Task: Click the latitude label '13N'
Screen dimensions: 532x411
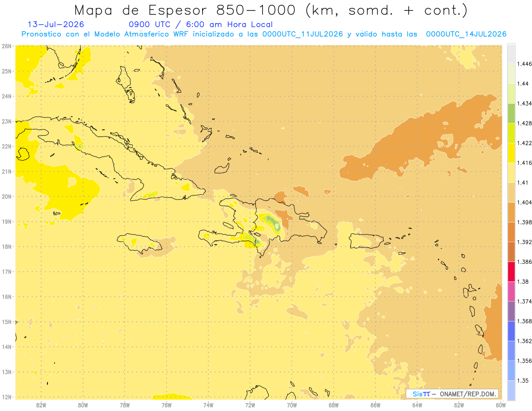Action: [x=7, y=372]
